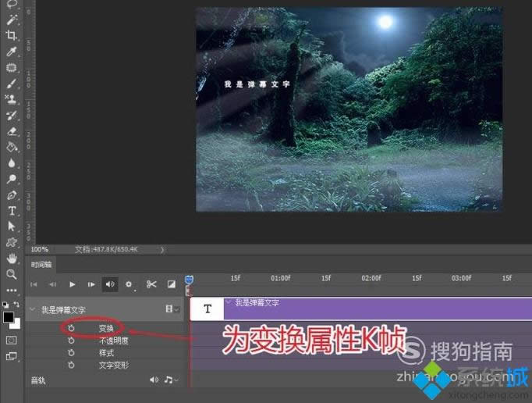The height and width of the screenshot is (403, 532).
Task: Open the transition chooser icon
Action: click(172, 284)
